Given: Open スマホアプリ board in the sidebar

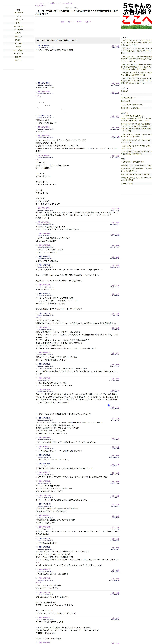Looking at the screenshot, I should [x=18, y=20].
